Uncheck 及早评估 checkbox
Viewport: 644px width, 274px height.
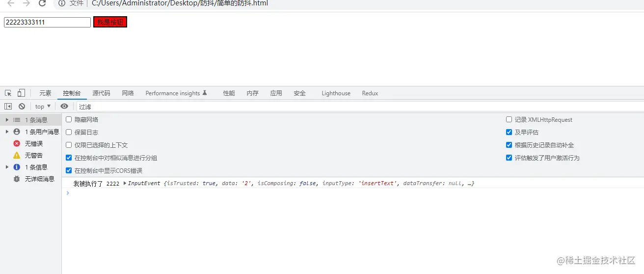tap(509, 132)
